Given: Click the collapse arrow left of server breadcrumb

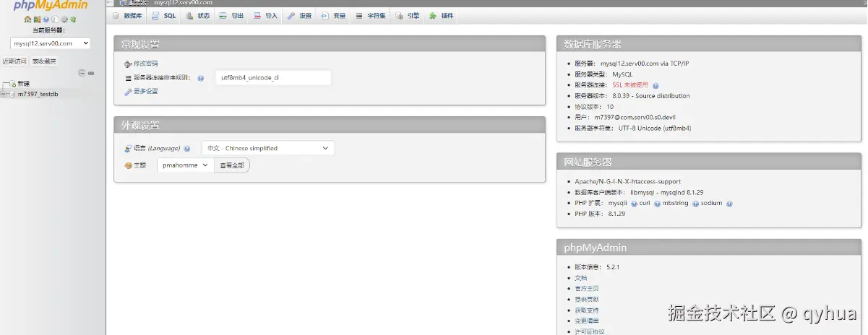Looking at the screenshot, I should coord(110,2).
